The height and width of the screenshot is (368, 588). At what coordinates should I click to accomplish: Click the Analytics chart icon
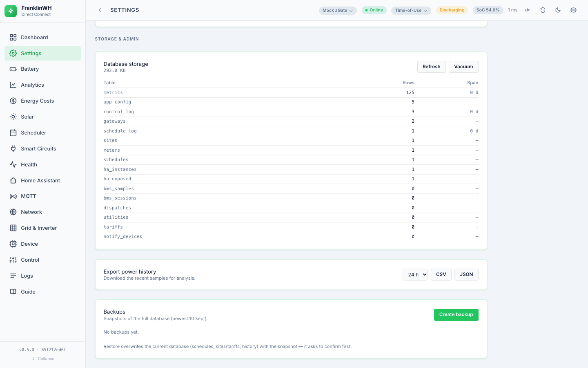click(13, 85)
